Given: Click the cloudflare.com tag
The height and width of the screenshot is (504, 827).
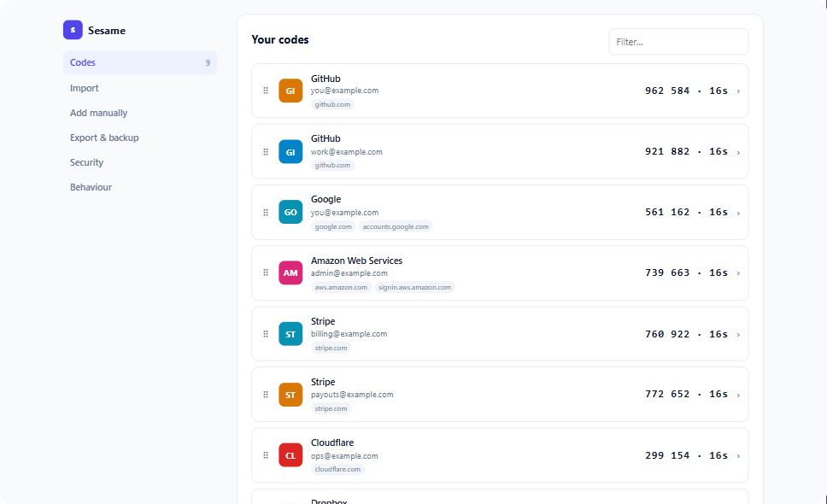Looking at the screenshot, I should 337,469.
